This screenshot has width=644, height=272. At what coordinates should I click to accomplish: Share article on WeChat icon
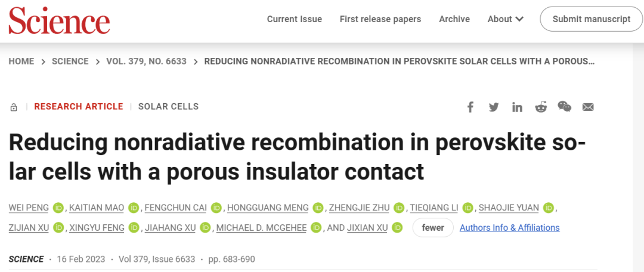click(x=564, y=107)
